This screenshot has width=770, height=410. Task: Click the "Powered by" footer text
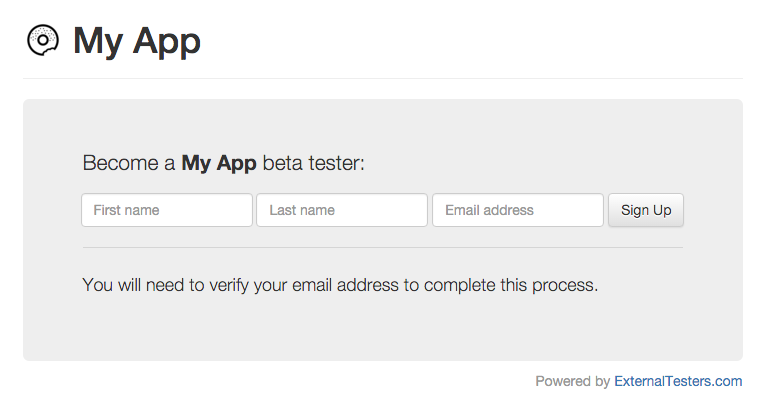572,381
